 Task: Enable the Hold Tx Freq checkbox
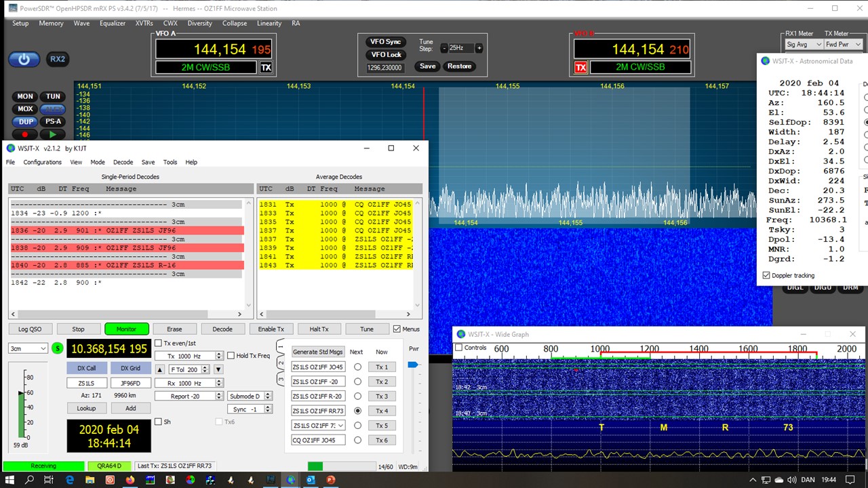pos(231,356)
